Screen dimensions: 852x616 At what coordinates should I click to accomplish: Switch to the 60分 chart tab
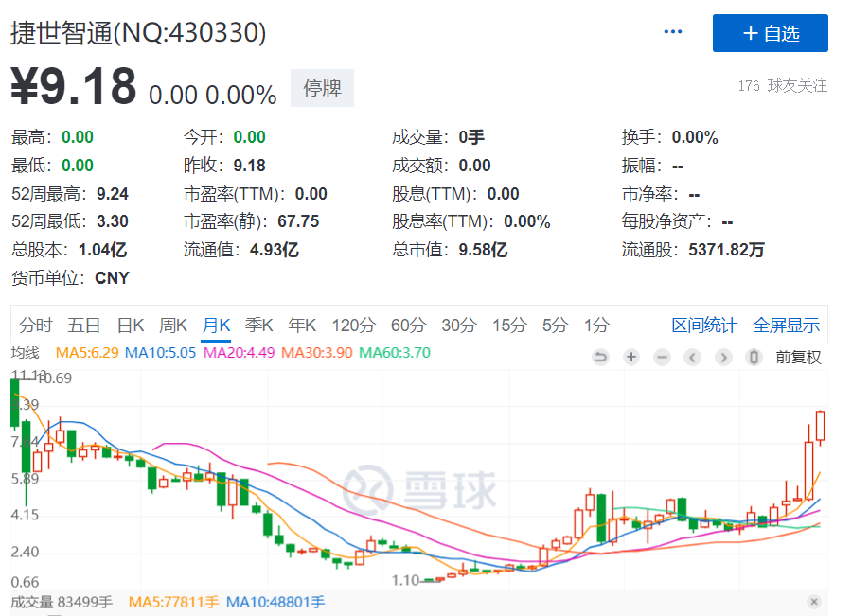click(x=409, y=326)
